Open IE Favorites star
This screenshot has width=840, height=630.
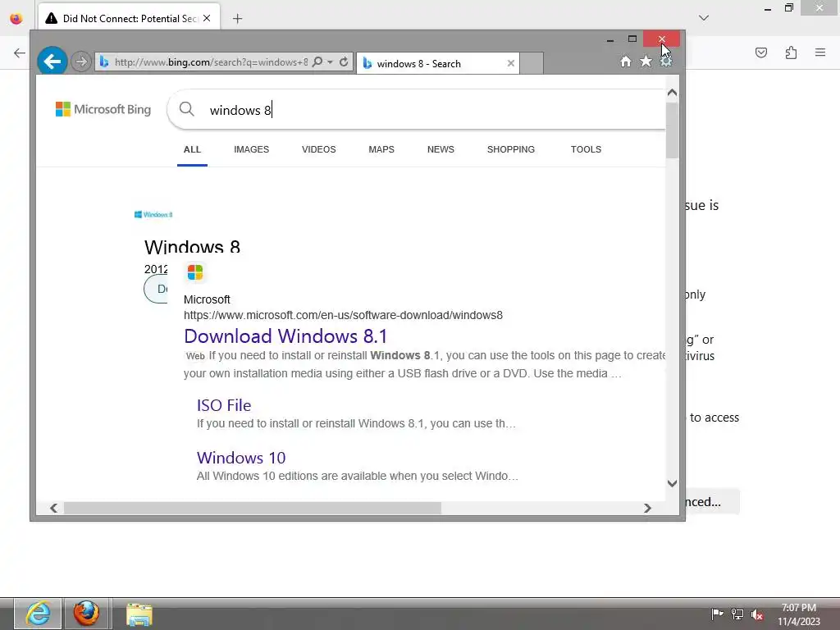point(646,62)
